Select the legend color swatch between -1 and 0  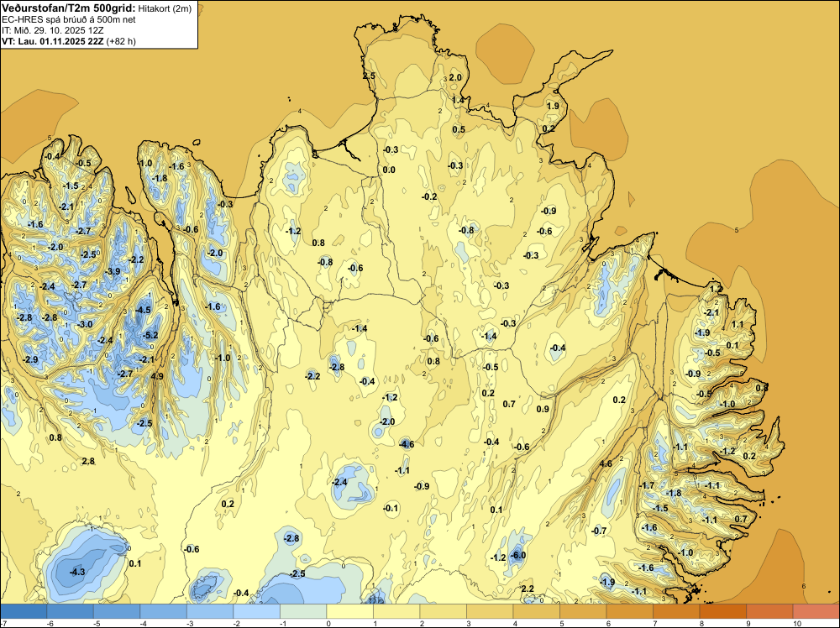click(x=302, y=611)
